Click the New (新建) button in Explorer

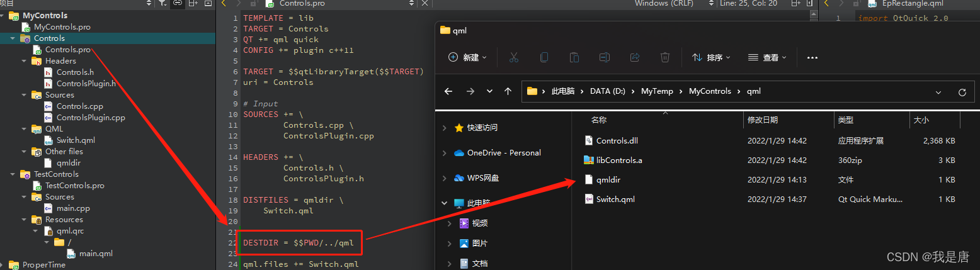[467, 57]
